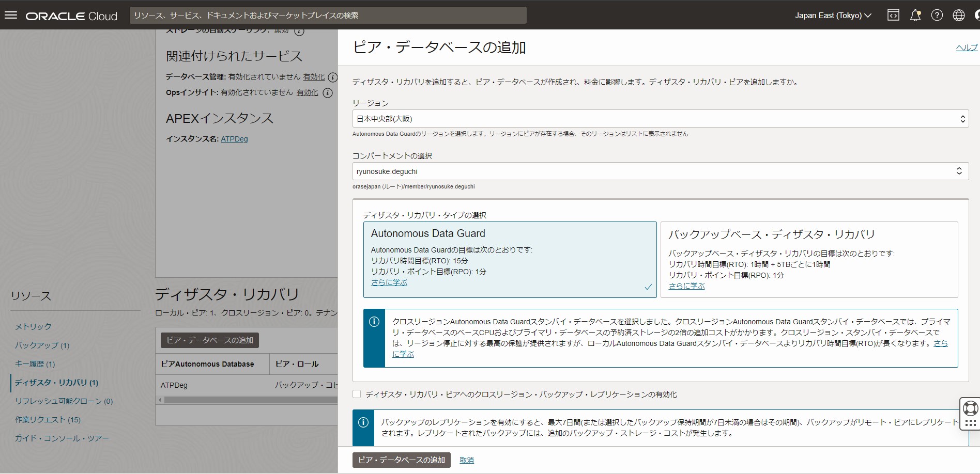The height and width of the screenshot is (474, 980).
Task: Open the notifications bell
Action: click(x=915, y=15)
